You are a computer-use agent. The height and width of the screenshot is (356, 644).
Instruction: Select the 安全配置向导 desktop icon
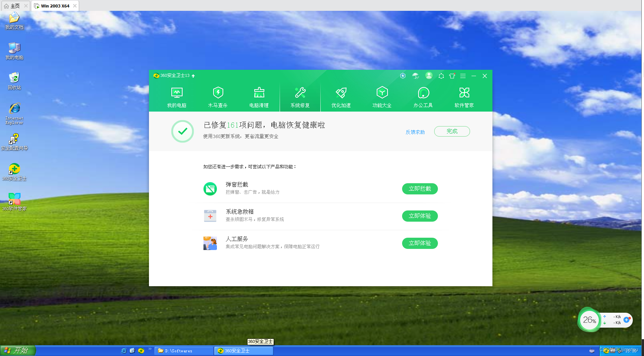14,142
